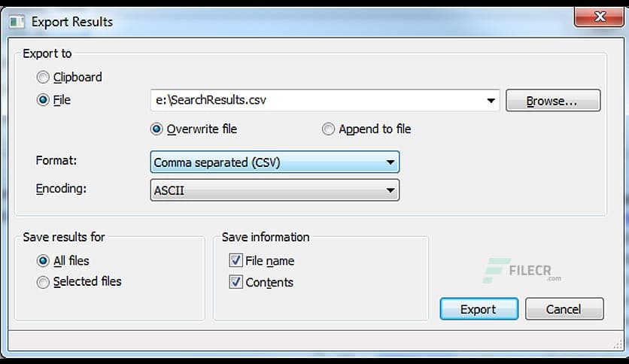Click the Export Results title text
Screen dimensions: 629x364
(x=72, y=22)
